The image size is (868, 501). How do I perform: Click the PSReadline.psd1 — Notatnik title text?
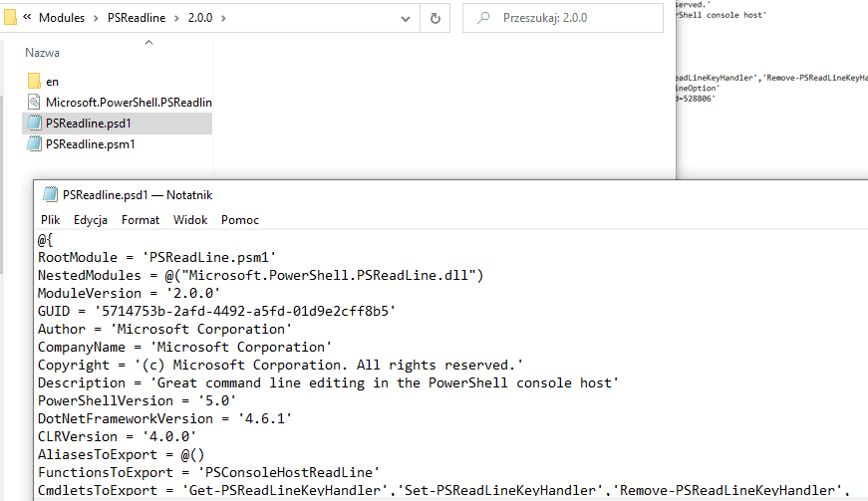138,195
